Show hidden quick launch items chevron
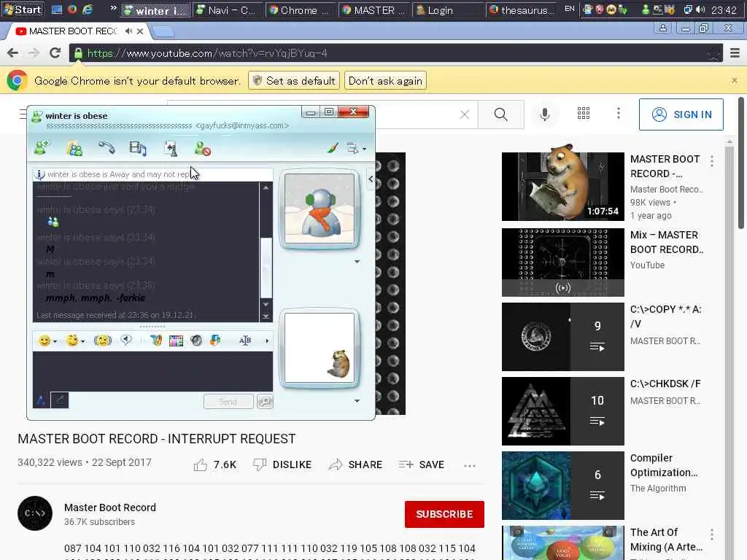This screenshot has height=560, width=747. pos(113,8)
